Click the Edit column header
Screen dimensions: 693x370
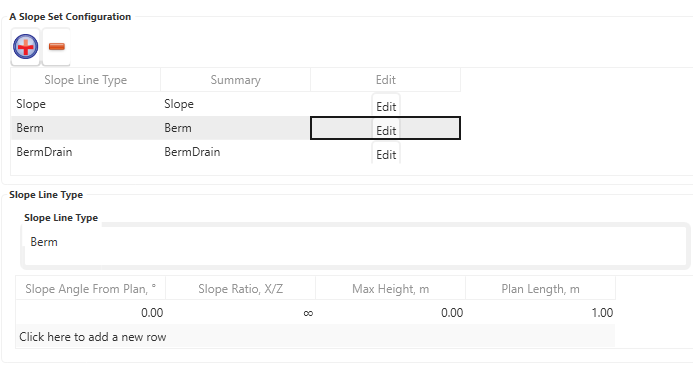(385, 80)
